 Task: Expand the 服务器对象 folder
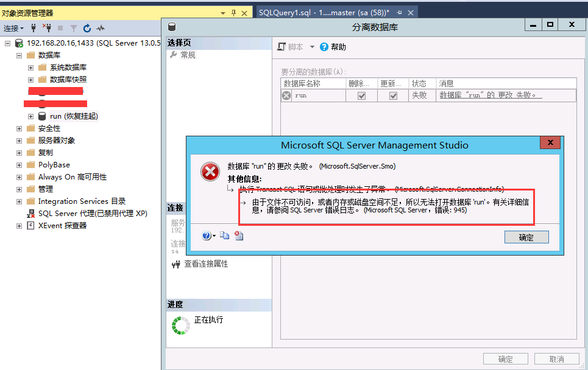[x=19, y=141]
